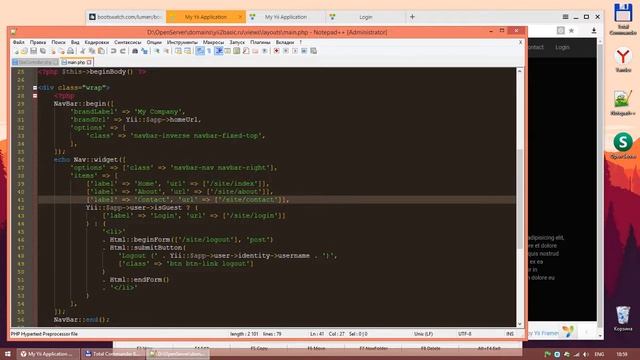Open the browser hamburger menu
This screenshot has width=640, height=360.
[x=565, y=17]
